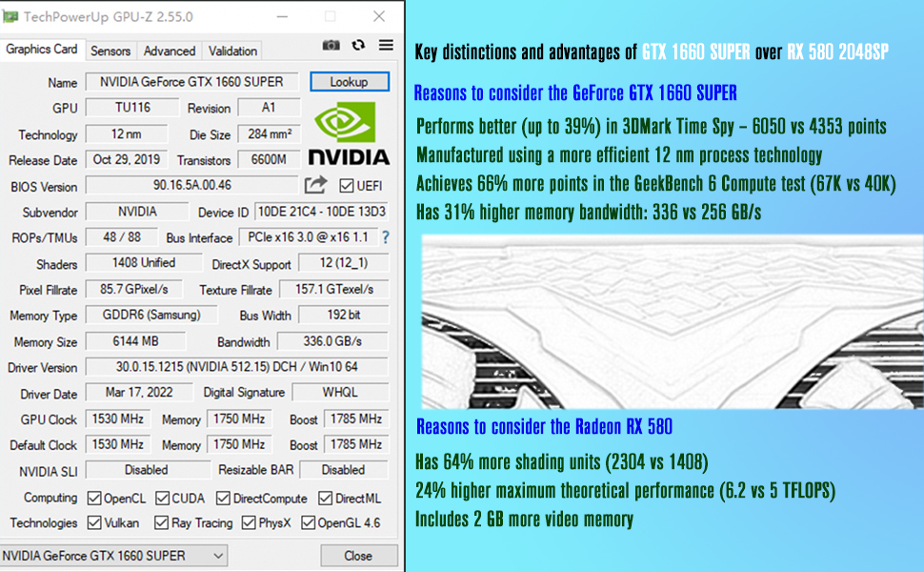Click the BIOS Version field 90.16.5A.00.46
Screen dimensions: 924x572
(x=192, y=185)
